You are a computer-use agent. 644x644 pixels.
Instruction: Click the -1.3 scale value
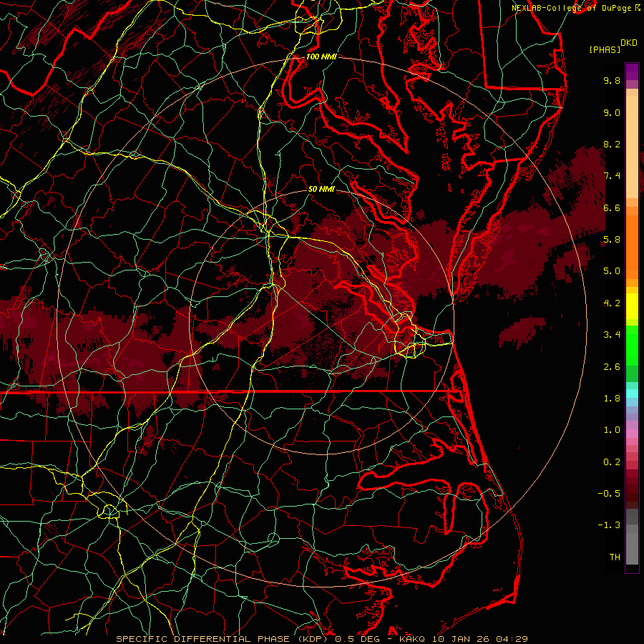click(609, 525)
